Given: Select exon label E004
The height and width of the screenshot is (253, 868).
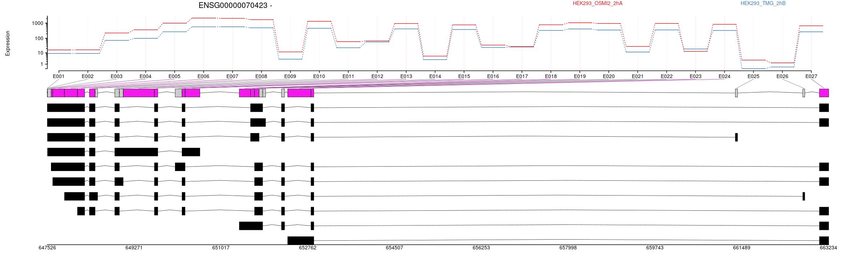Looking at the screenshot, I should click(x=145, y=77).
